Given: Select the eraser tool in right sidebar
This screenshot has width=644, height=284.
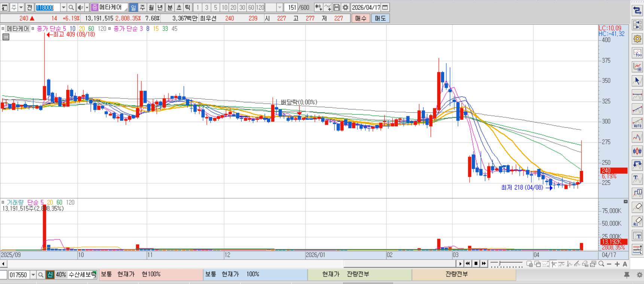Looking at the screenshot, I should pos(637,207).
